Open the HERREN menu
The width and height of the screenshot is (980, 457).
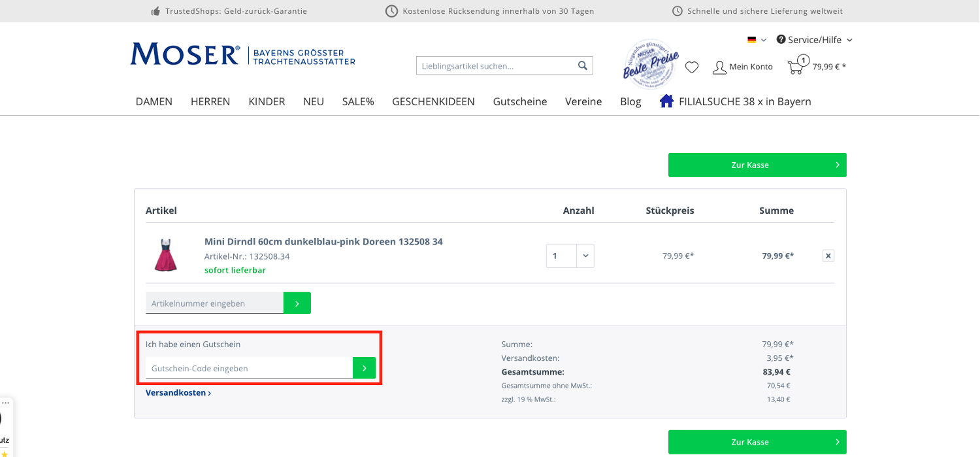click(210, 101)
